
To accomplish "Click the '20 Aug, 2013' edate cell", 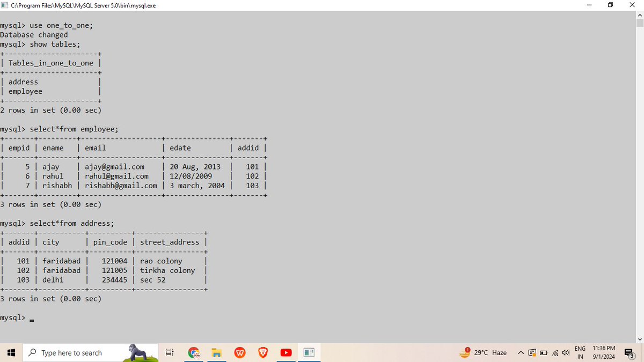I will pyautogui.click(x=195, y=166).
